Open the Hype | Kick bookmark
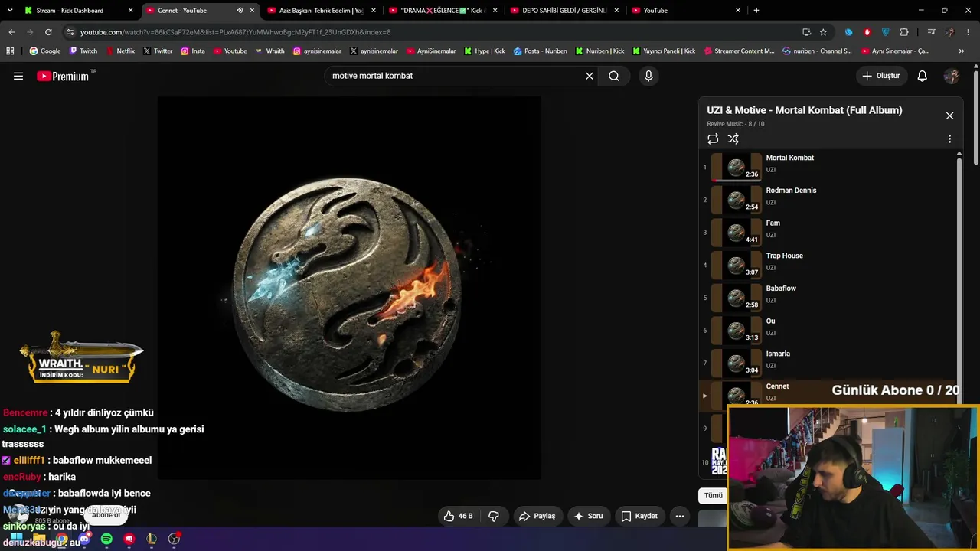The width and height of the screenshot is (980, 551). [x=485, y=51]
